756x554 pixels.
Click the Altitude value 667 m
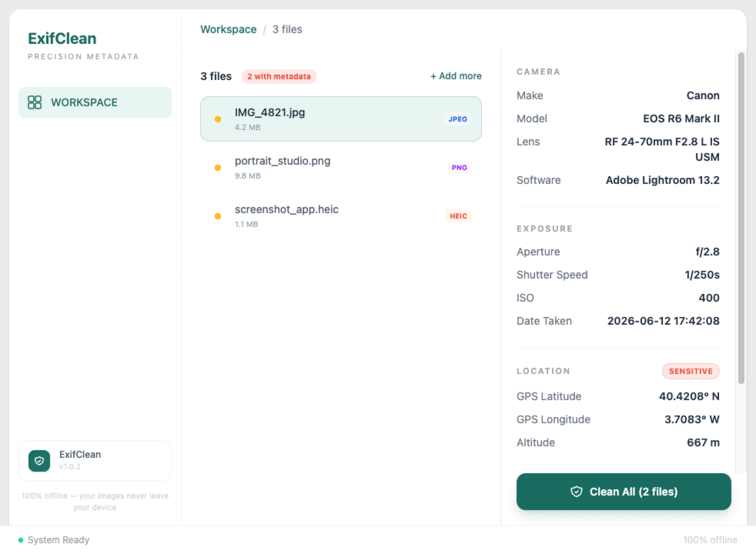[703, 442]
